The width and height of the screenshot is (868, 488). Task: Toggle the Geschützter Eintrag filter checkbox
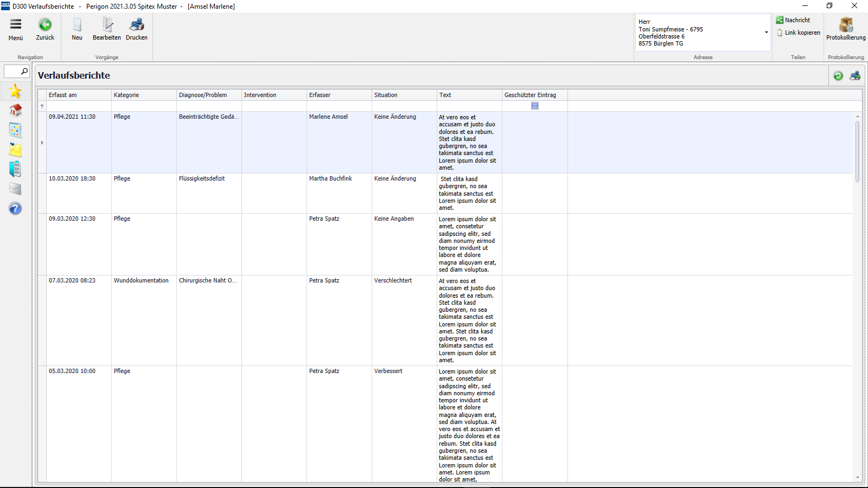(535, 106)
